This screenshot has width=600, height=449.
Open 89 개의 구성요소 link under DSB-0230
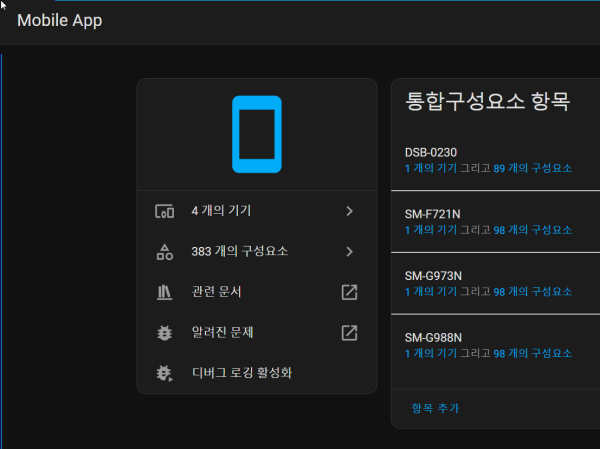coord(533,168)
